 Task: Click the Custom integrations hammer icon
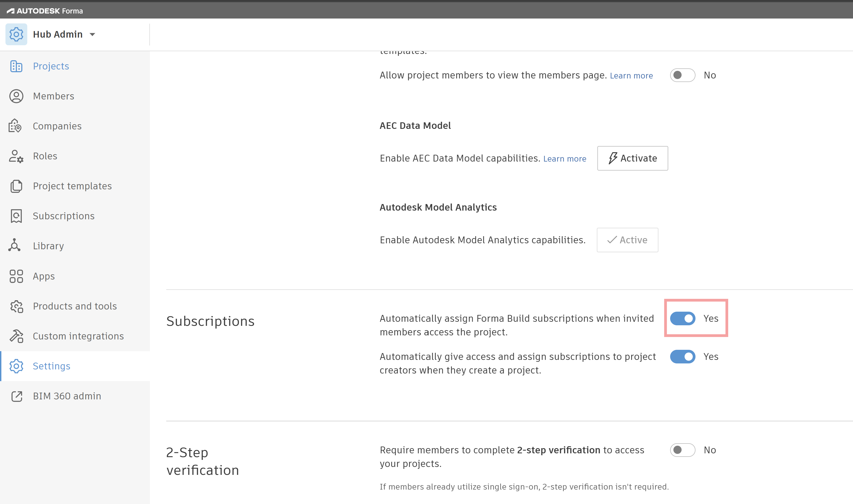tap(16, 336)
